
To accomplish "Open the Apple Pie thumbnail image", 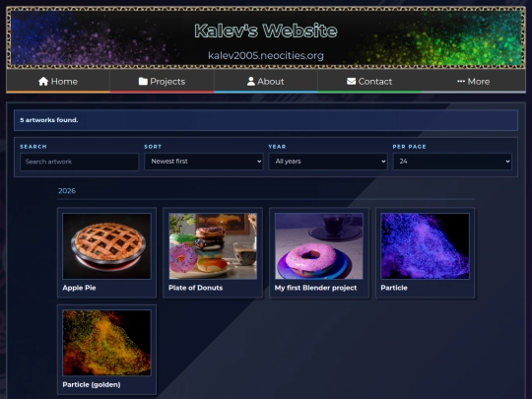I will pyautogui.click(x=106, y=246).
